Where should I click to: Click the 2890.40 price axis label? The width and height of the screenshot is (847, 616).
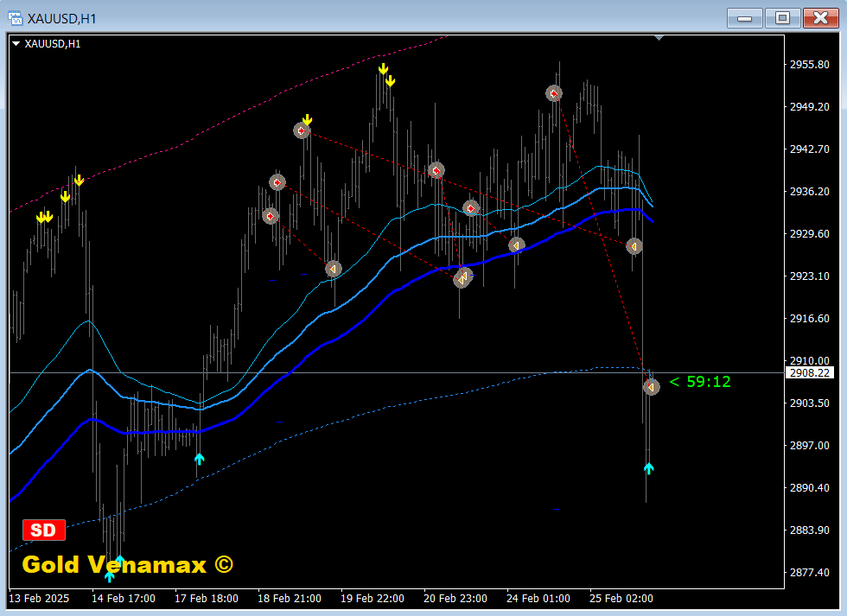[809, 487]
